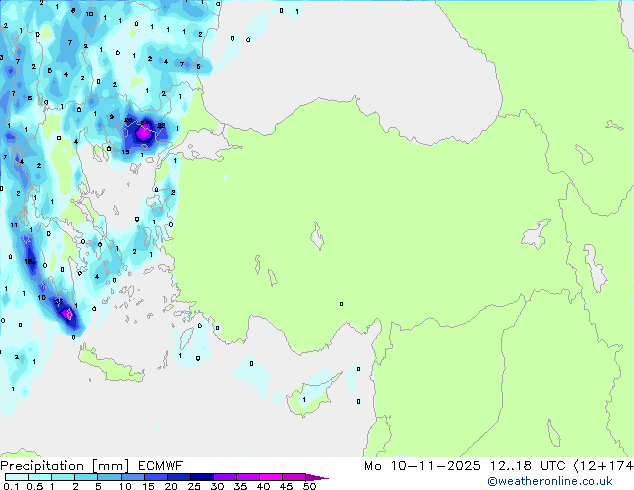Viewport: 634px width, 490px height.
Task: Click the over-50 arrow tip of legend
Action: point(317,477)
